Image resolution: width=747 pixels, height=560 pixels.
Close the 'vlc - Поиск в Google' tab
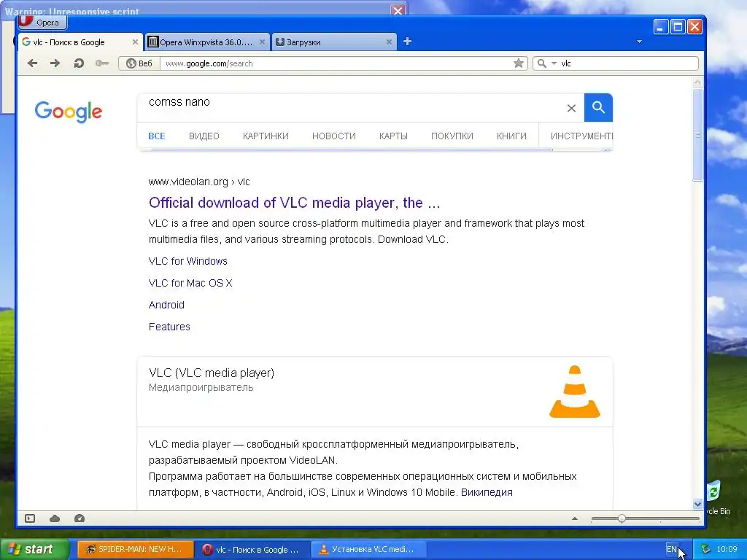pos(135,42)
